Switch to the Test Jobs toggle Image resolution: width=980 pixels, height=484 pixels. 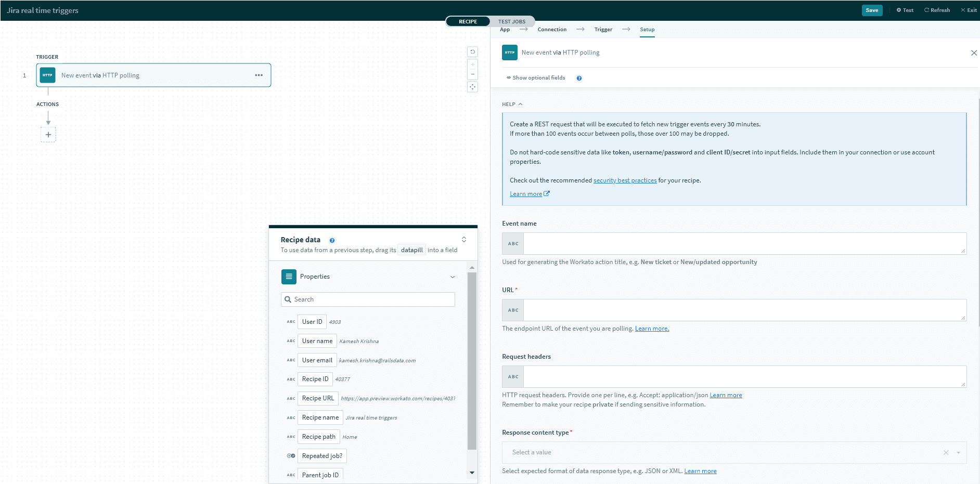tap(511, 21)
